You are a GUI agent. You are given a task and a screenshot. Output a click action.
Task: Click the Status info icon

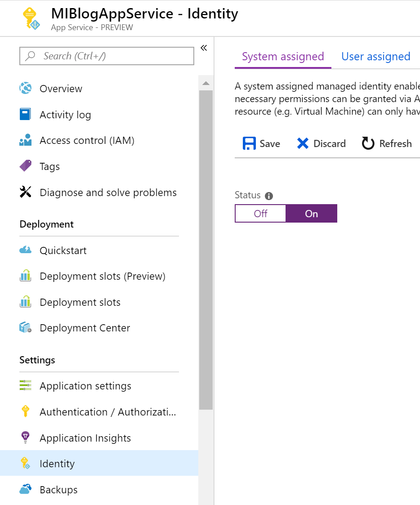269,196
